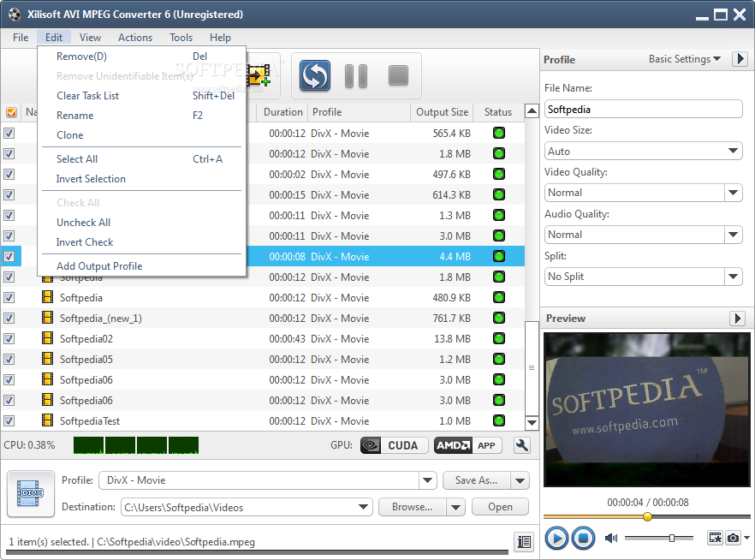Click film icon of the Softpedia_(new_1) row
The height and width of the screenshot is (560, 755).
[x=47, y=318]
